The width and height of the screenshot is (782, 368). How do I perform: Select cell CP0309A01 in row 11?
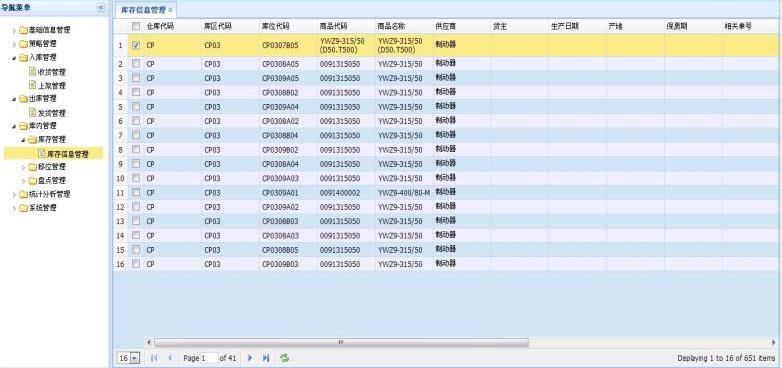pos(288,192)
